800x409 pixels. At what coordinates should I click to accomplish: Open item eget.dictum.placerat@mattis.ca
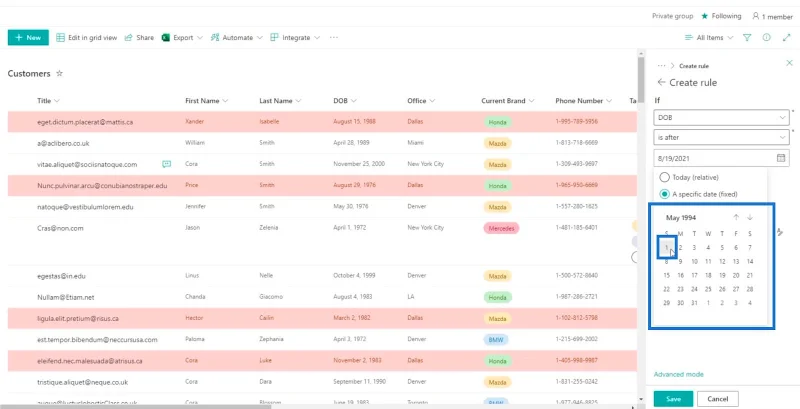[85, 122]
